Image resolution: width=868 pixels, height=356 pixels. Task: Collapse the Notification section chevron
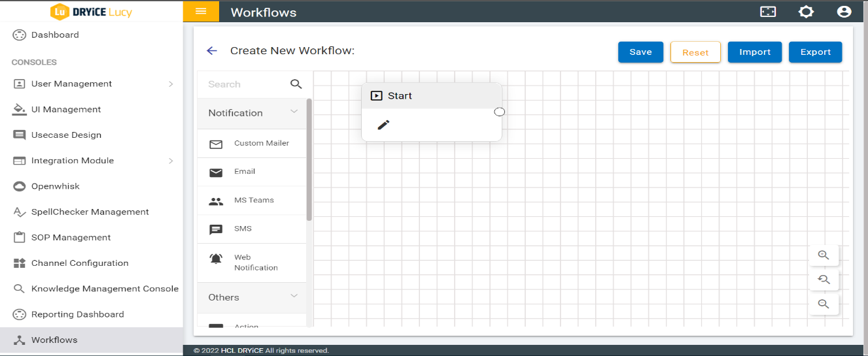point(294,112)
